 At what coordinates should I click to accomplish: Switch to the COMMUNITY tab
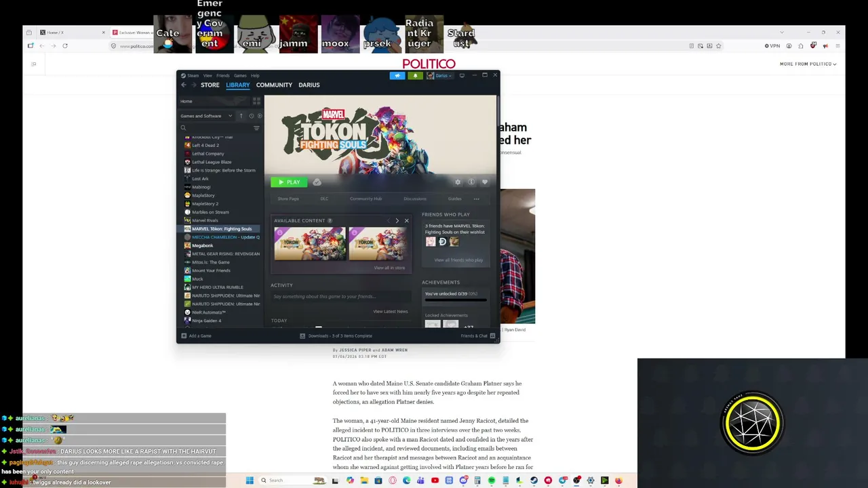tap(274, 85)
